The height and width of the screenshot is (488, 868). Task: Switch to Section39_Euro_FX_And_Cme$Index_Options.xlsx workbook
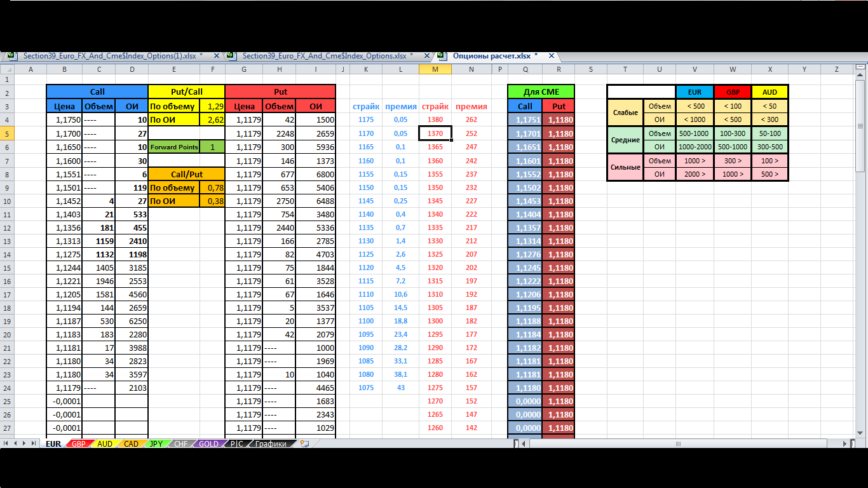point(327,56)
